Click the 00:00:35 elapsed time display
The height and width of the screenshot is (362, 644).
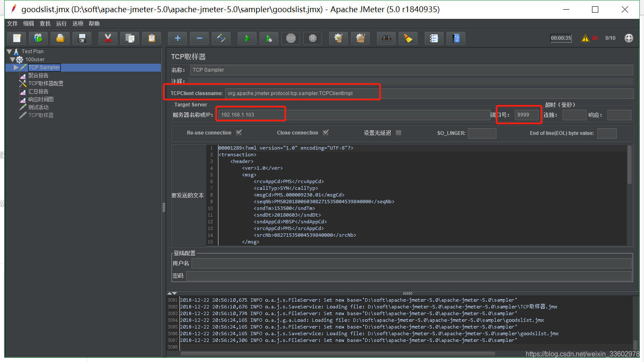click(561, 38)
